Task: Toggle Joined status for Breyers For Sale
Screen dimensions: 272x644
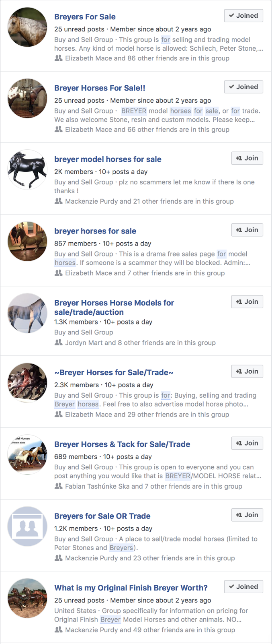Action: (x=243, y=16)
